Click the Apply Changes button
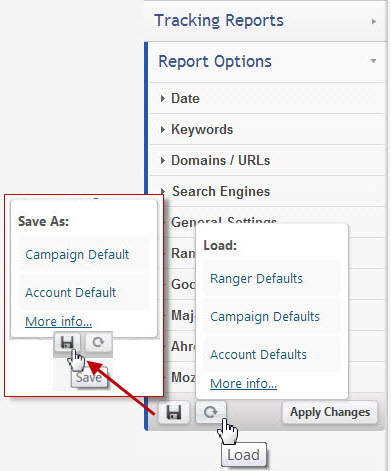This screenshot has height=471, width=391. pos(330,412)
